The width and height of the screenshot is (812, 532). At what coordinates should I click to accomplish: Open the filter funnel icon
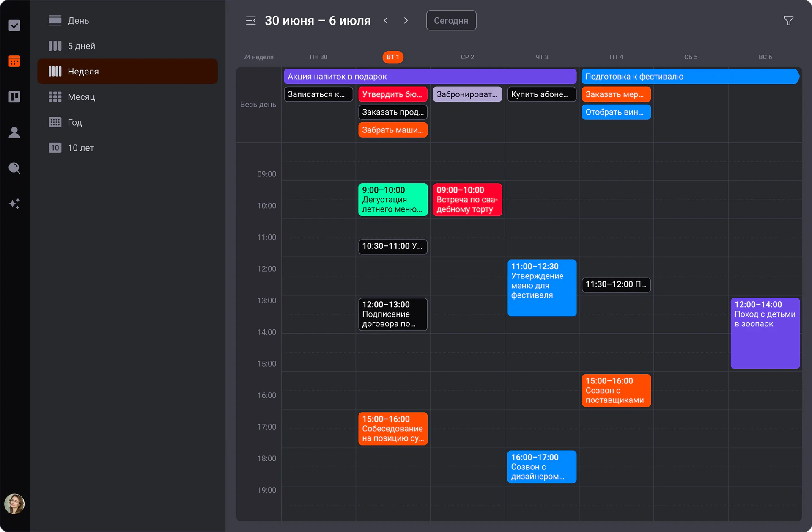point(788,20)
